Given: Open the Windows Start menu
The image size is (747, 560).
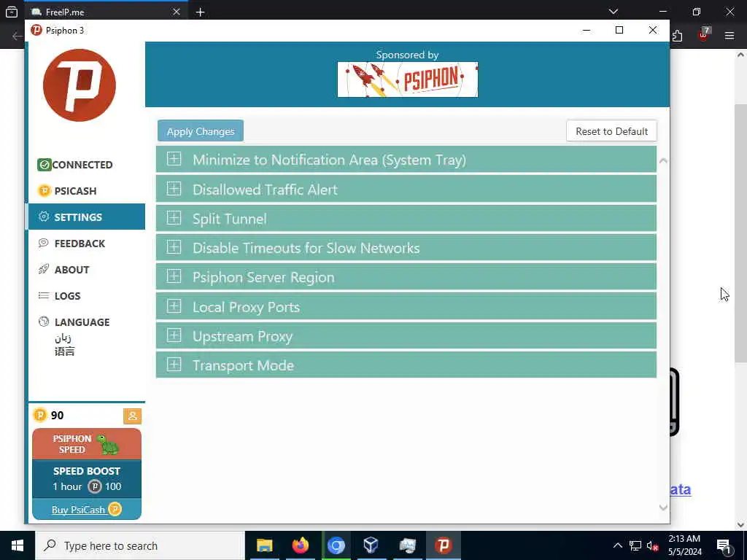Looking at the screenshot, I should coord(18,545).
